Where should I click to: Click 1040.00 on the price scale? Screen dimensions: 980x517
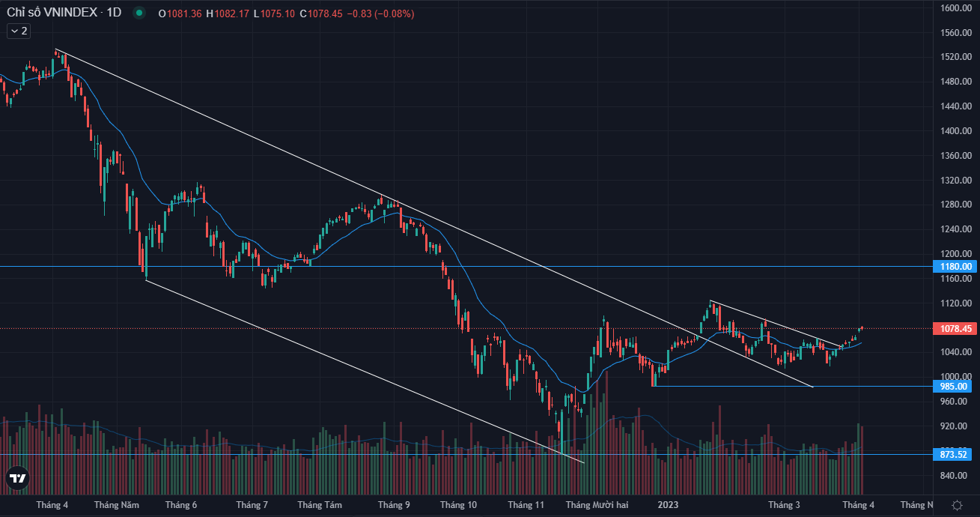[955, 352]
